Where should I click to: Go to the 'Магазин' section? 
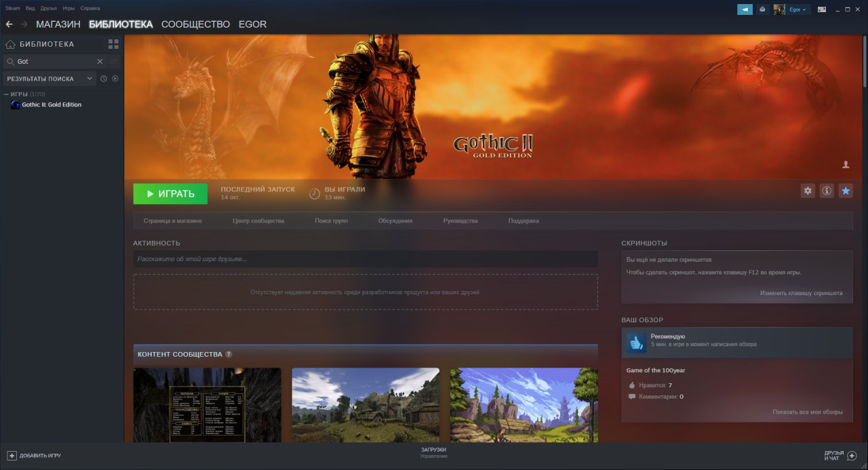58,24
